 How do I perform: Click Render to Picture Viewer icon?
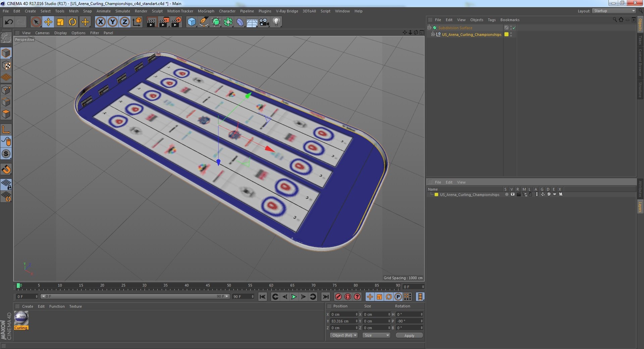[164, 22]
